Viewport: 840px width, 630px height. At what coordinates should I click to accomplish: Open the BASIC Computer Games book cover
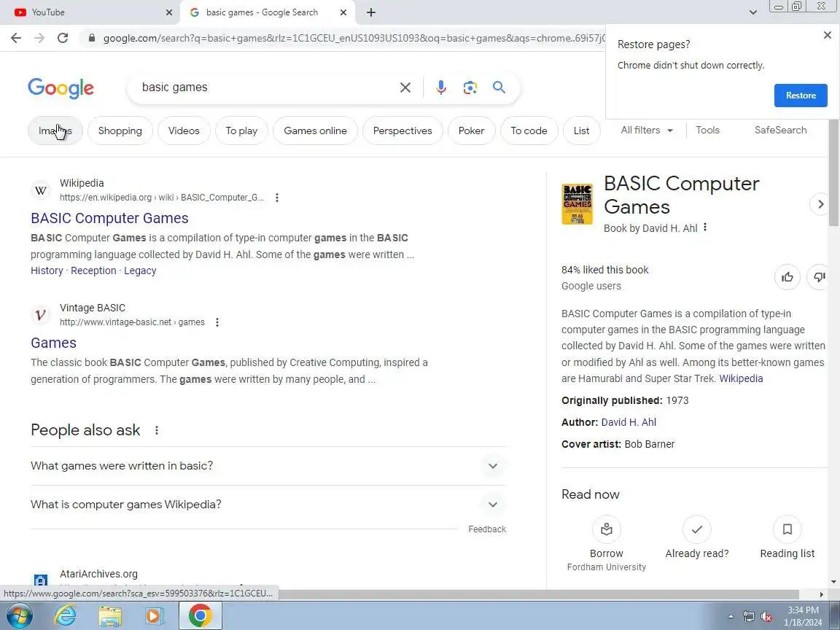pyautogui.click(x=577, y=204)
